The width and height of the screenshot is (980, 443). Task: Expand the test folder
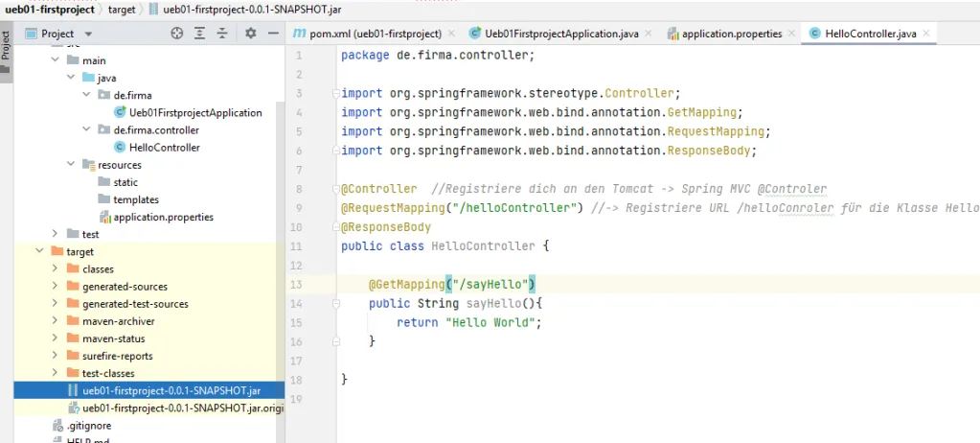coord(56,234)
